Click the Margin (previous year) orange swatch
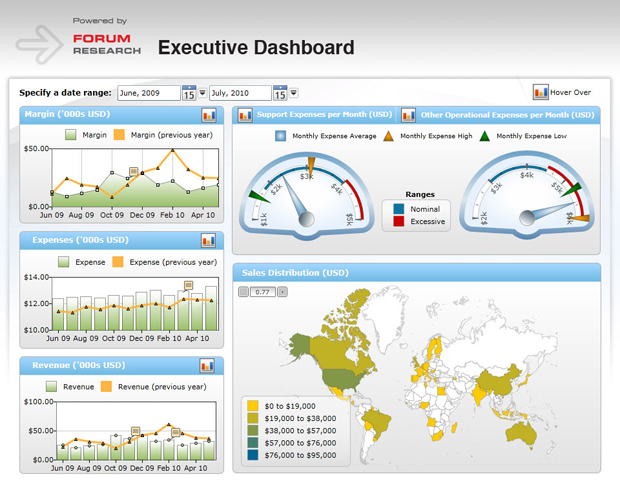This screenshot has height=481, width=620. click(x=119, y=135)
